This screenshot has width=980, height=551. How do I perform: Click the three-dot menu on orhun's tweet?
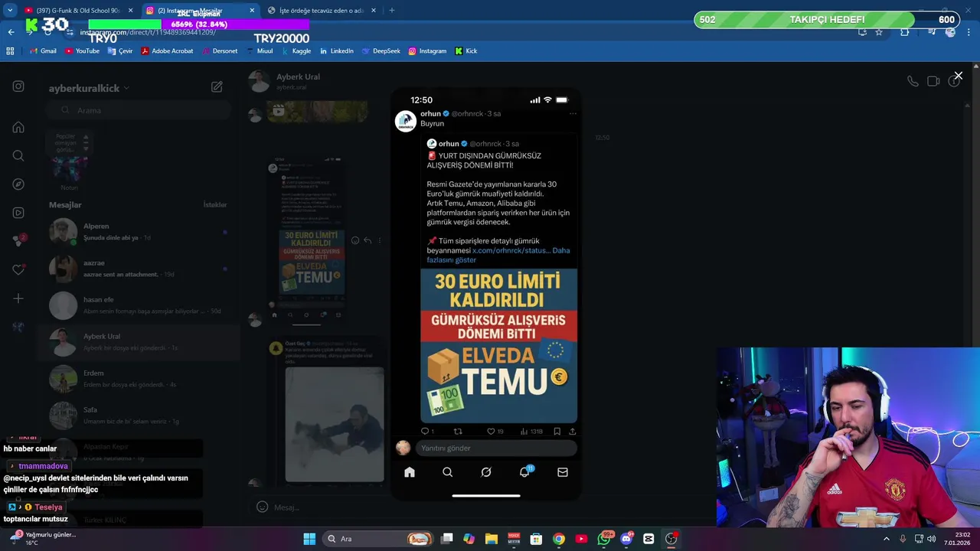click(x=573, y=114)
